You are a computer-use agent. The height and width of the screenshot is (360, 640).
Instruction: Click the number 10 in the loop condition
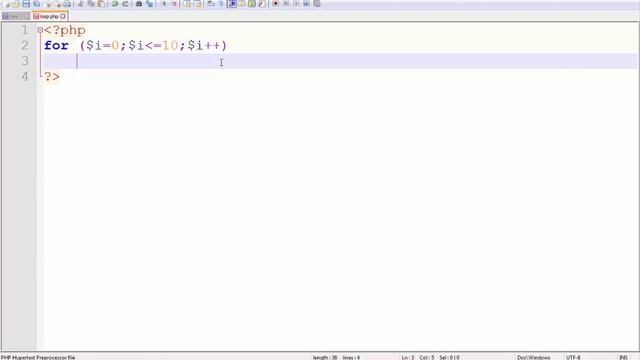click(170, 45)
